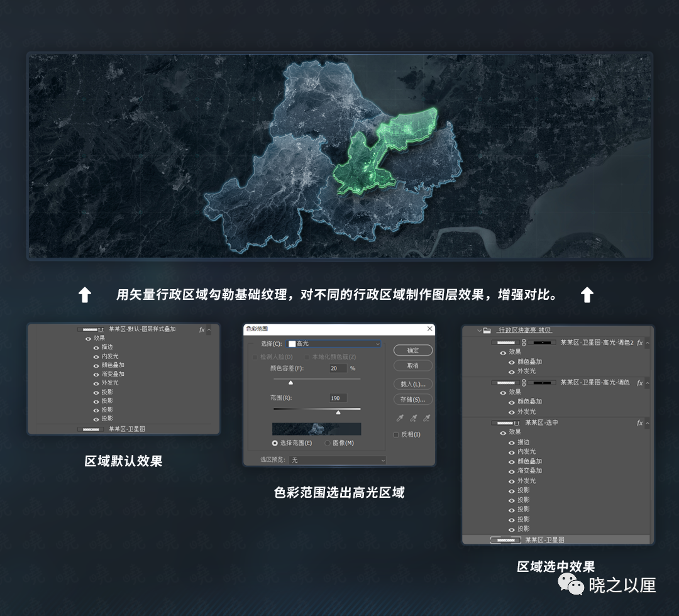Select highlighted 某某区-卫星图 layer in 区域选中效果 panel
This screenshot has width=679, height=616.
tap(556, 540)
